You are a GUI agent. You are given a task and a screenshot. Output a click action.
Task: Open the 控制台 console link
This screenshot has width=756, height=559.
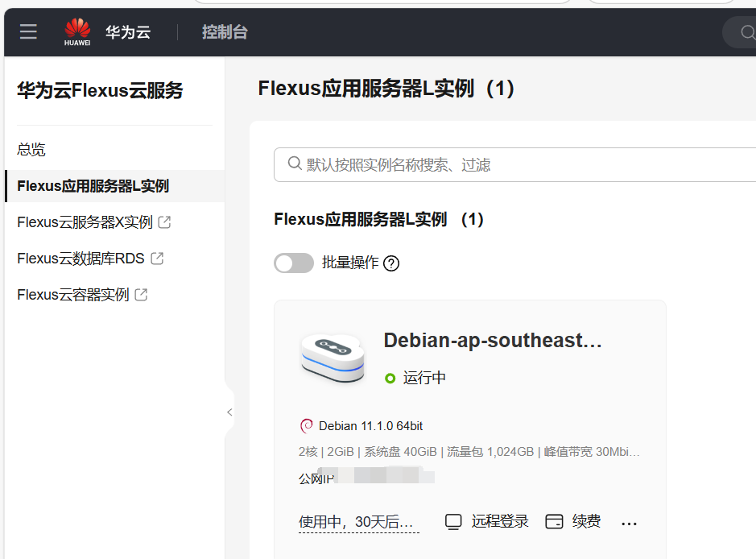click(x=225, y=32)
